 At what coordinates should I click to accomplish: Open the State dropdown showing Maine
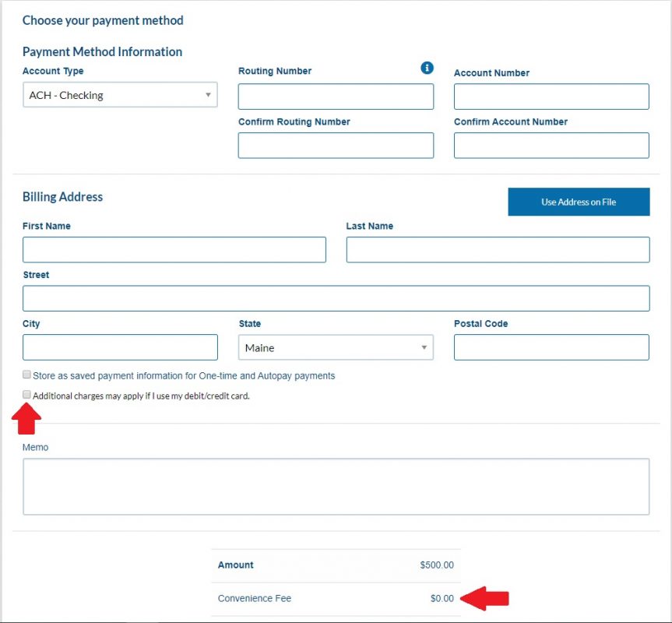[x=335, y=347]
